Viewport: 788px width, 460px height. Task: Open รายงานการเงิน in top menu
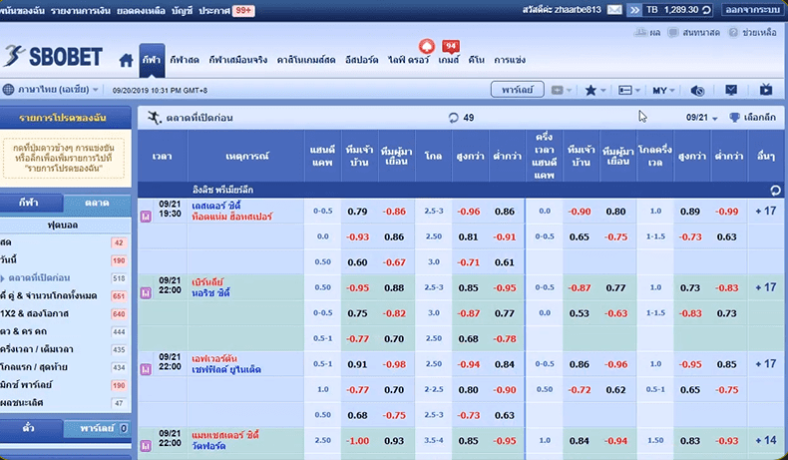coord(80,11)
